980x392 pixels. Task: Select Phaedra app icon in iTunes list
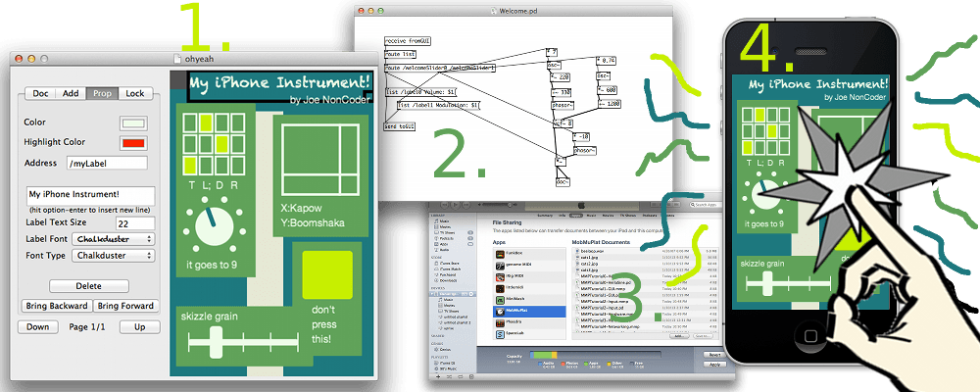(x=500, y=322)
